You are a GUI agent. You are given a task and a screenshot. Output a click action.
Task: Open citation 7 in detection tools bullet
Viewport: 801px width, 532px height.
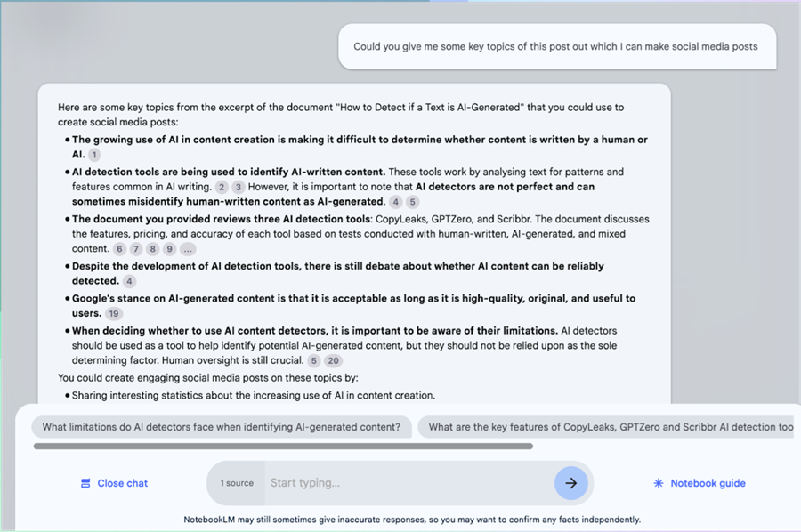136,249
